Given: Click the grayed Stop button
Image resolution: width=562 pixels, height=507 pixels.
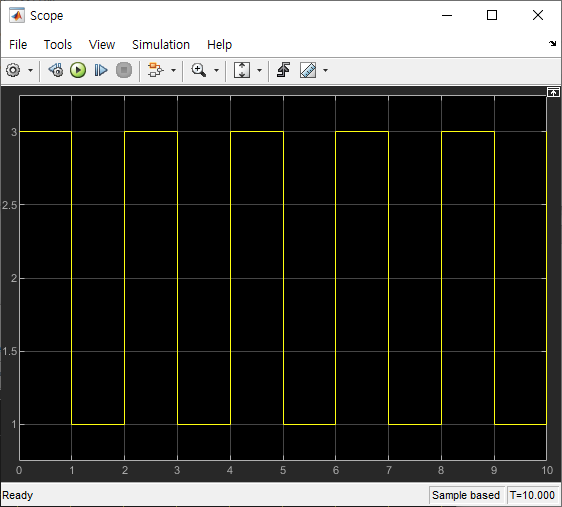Looking at the screenshot, I should click(x=124, y=70).
